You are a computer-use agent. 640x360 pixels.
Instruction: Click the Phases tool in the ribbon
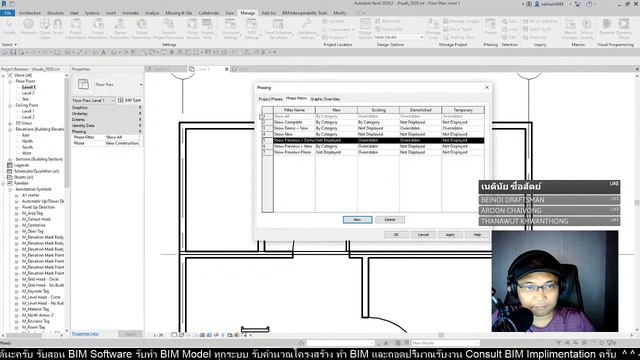[491, 28]
